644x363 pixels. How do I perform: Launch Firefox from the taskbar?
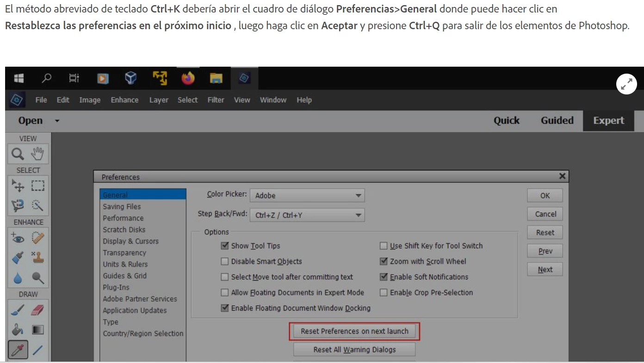pos(188,78)
